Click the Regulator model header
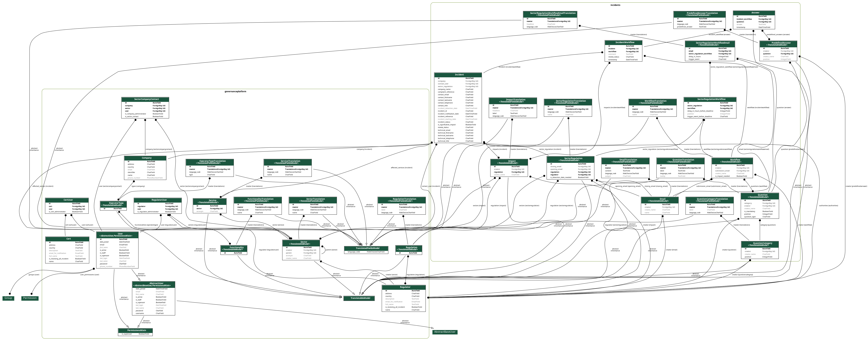The image size is (868, 341). click(x=404, y=287)
